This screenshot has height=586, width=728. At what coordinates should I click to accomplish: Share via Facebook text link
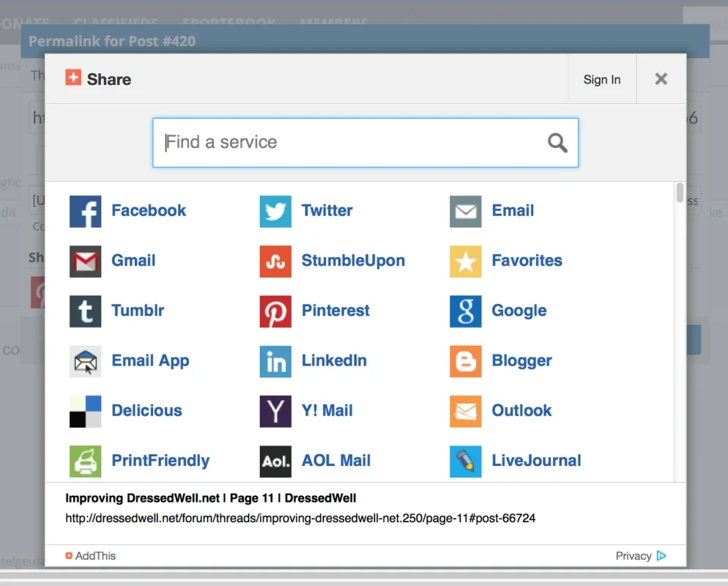pos(149,210)
